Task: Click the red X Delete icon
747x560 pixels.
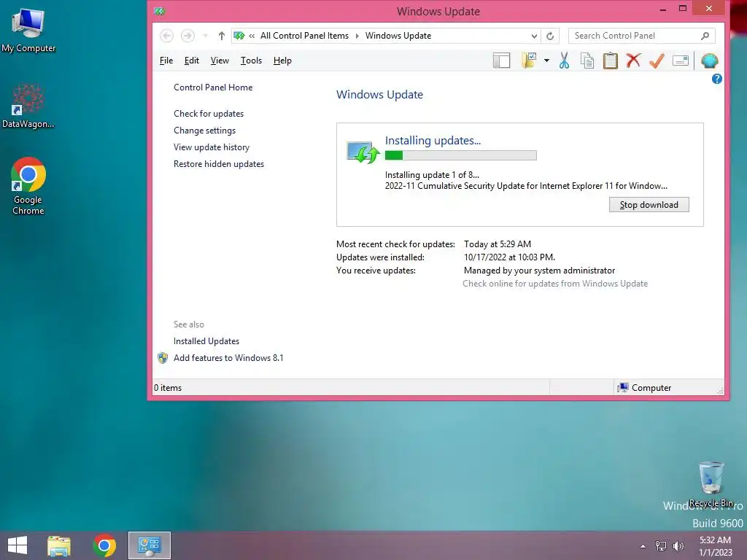Action: pos(633,61)
